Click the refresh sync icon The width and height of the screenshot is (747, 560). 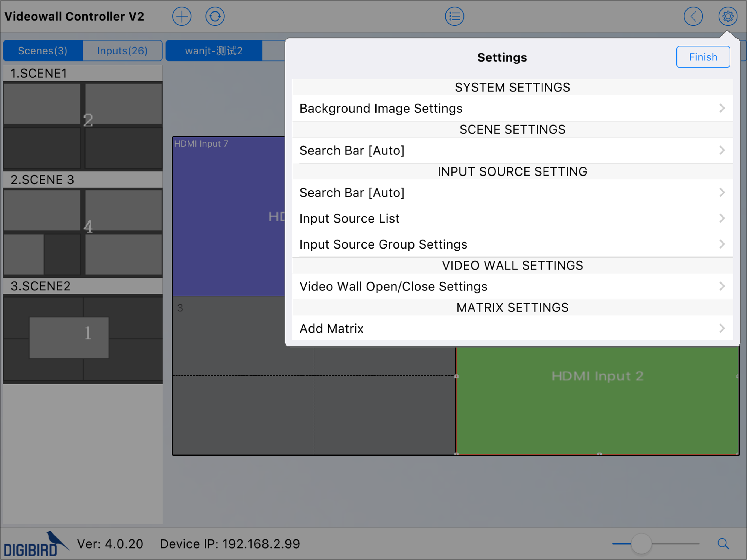point(215,16)
